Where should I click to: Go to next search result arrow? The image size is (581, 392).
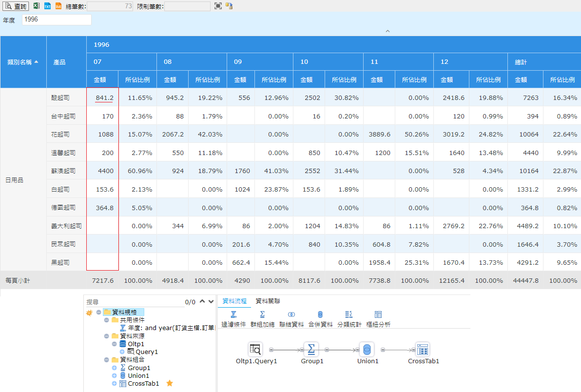[x=211, y=301]
